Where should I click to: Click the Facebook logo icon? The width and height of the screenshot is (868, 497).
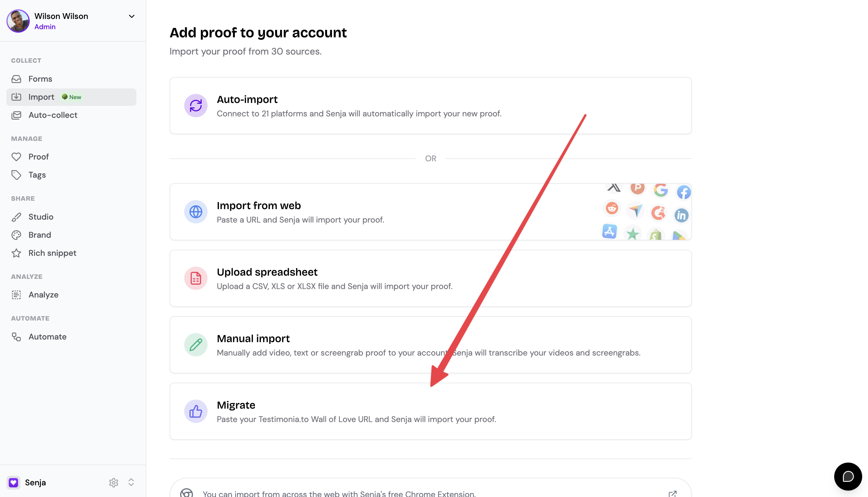click(684, 192)
